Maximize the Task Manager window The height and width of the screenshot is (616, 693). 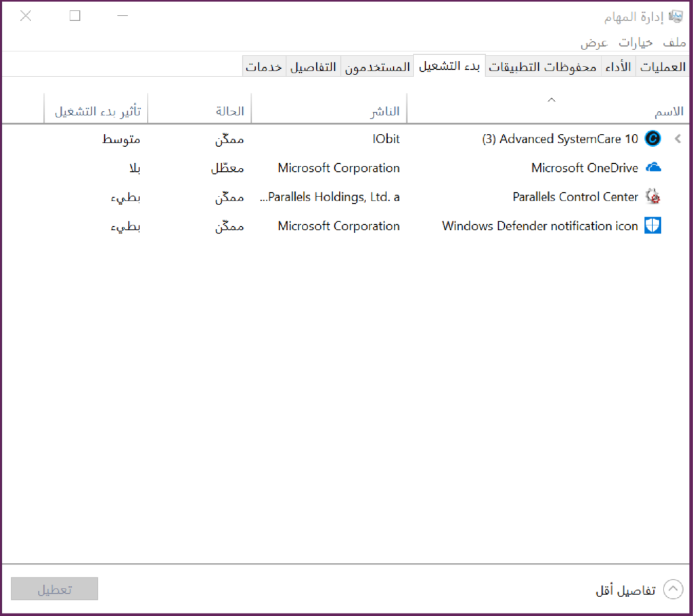pos(75,16)
